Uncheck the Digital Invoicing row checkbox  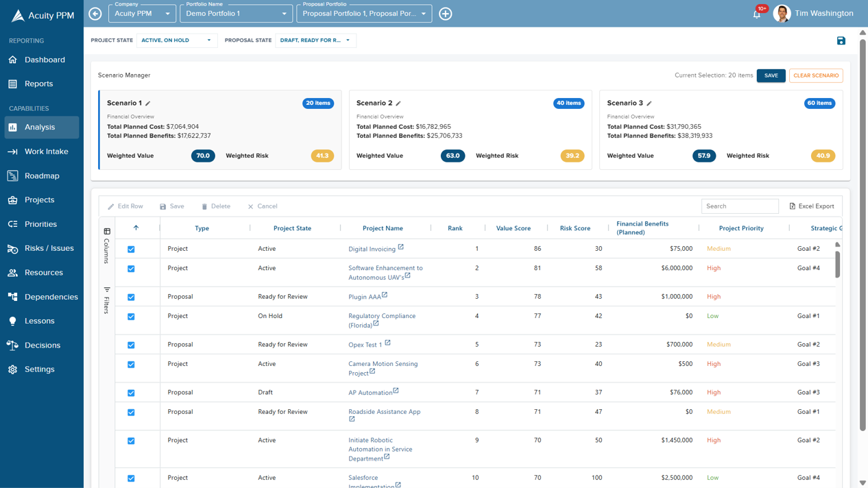[x=131, y=249]
